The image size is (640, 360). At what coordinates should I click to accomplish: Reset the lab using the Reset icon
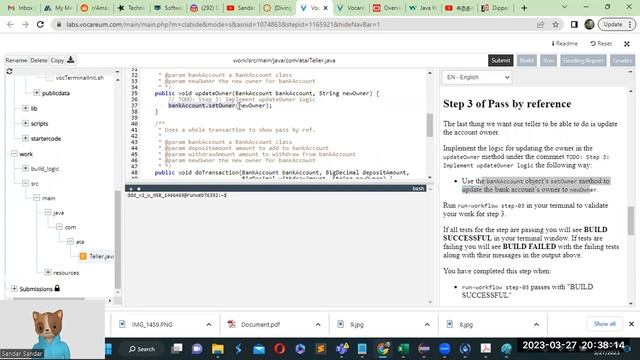pos(601,43)
